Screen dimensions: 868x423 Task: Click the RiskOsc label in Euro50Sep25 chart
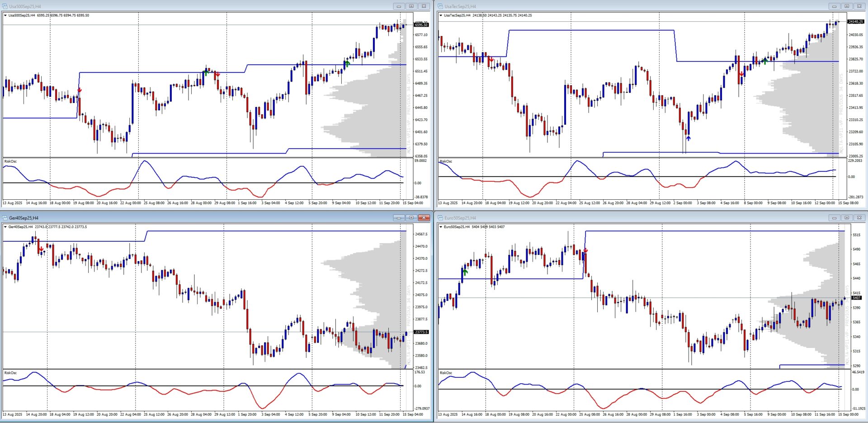446,373
